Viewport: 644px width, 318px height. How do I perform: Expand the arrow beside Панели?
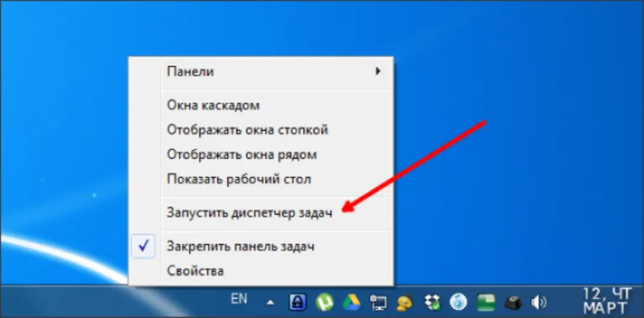coord(378,71)
